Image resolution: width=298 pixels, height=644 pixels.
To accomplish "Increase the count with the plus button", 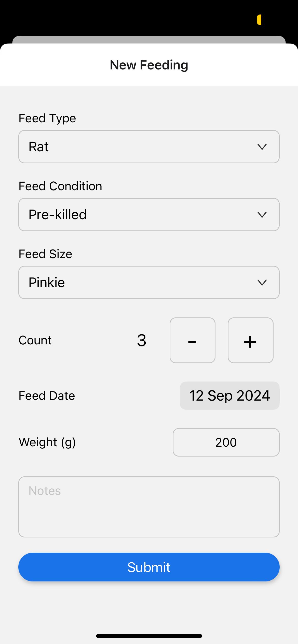I will point(250,340).
